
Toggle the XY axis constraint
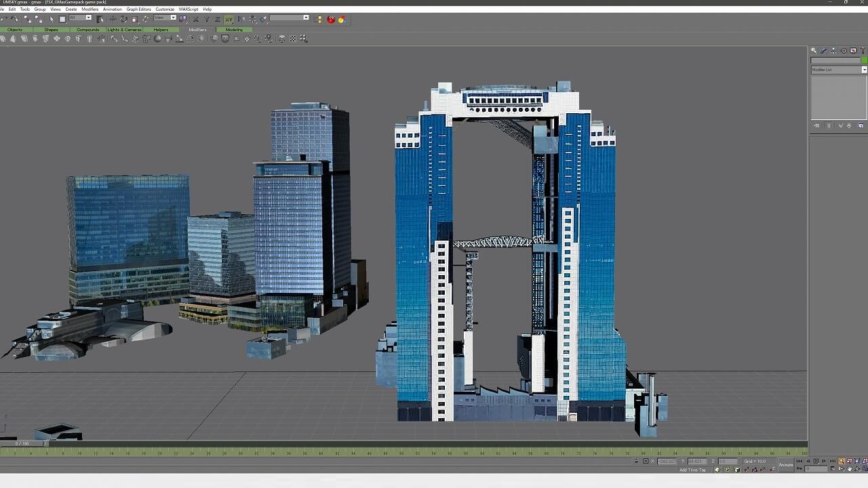point(229,19)
